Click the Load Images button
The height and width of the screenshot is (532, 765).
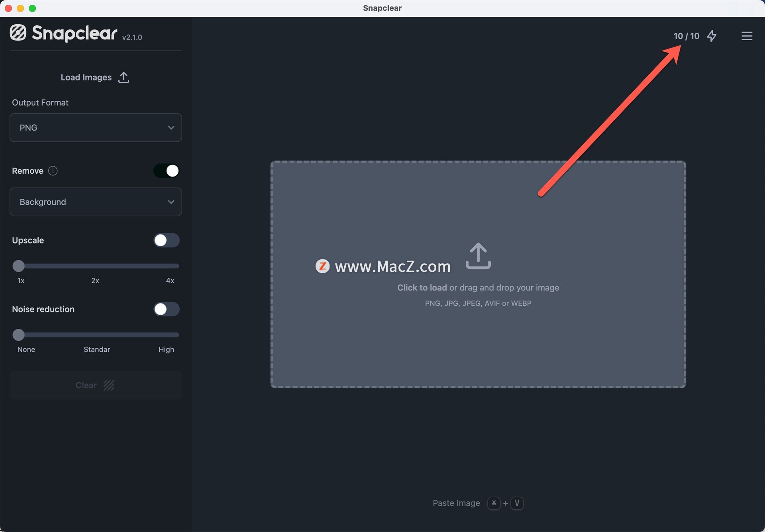pos(95,77)
